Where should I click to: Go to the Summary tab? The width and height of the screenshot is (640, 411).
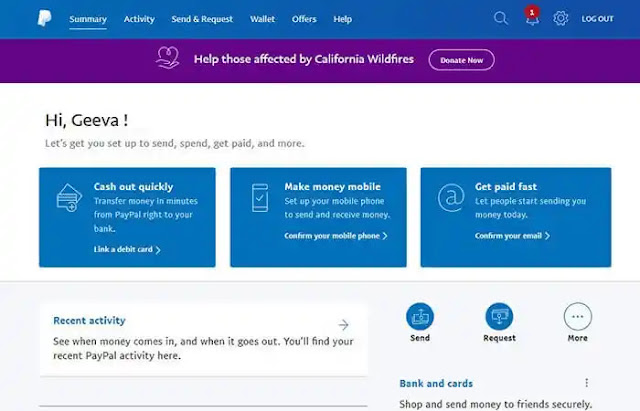[x=88, y=19]
